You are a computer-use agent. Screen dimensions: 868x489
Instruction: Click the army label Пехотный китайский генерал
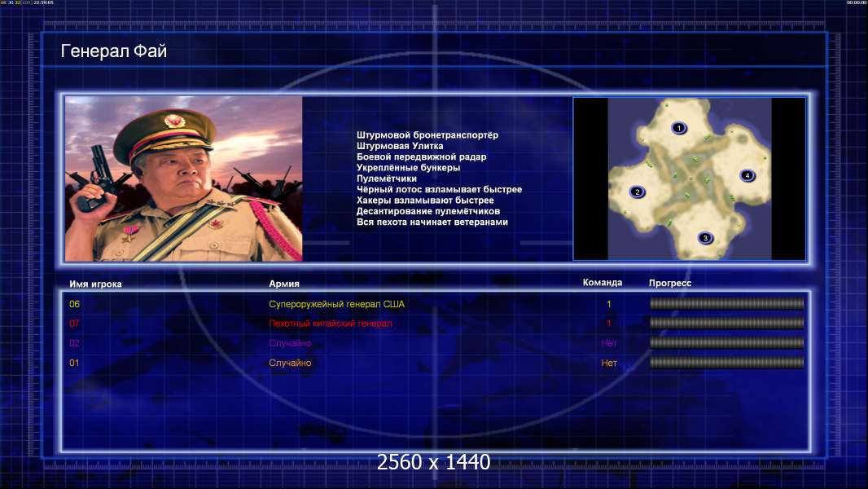pos(331,324)
